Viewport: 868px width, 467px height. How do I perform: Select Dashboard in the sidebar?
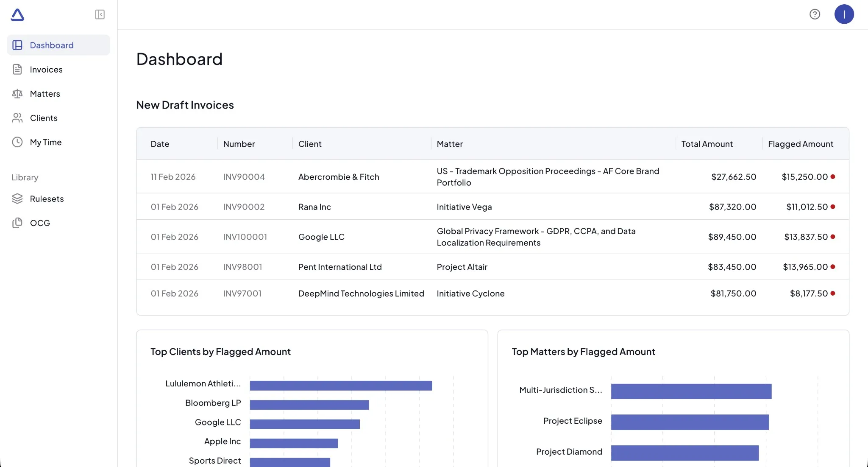click(52, 45)
